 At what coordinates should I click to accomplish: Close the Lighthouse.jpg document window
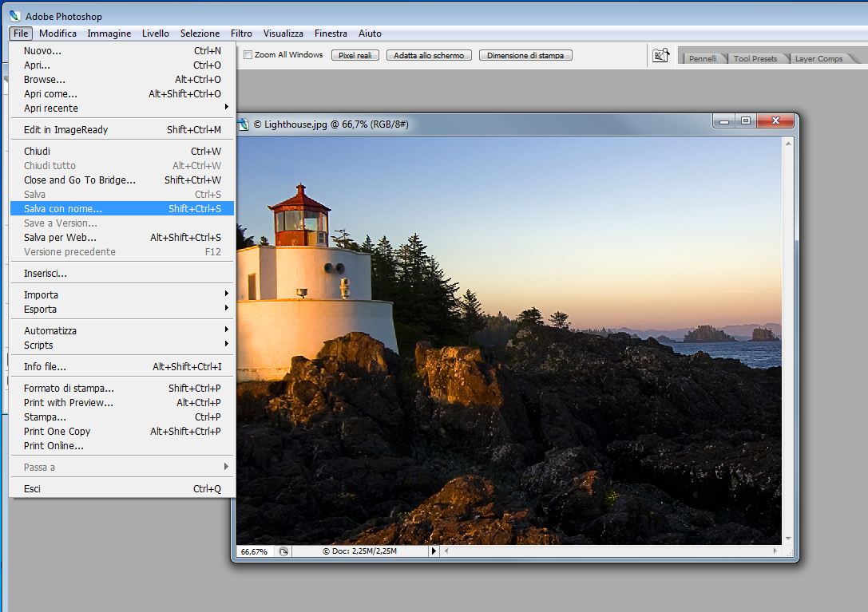(x=775, y=120)
